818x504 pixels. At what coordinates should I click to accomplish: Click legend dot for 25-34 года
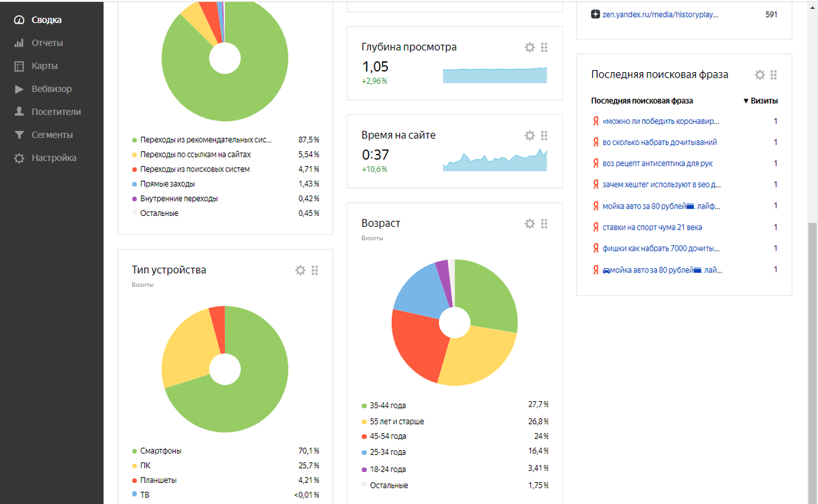[365, 452]
